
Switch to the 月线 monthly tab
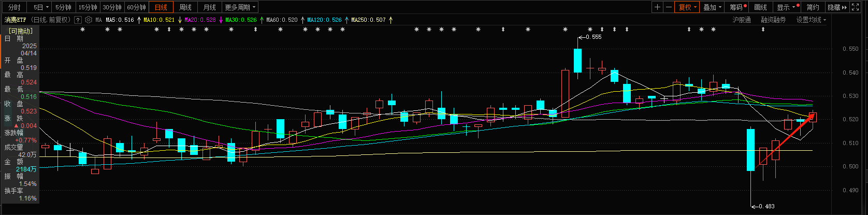click(210, 7)
